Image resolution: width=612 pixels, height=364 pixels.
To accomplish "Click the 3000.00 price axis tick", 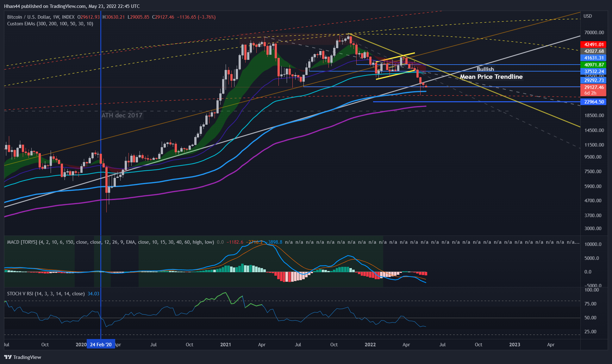I will pos(593,229).
